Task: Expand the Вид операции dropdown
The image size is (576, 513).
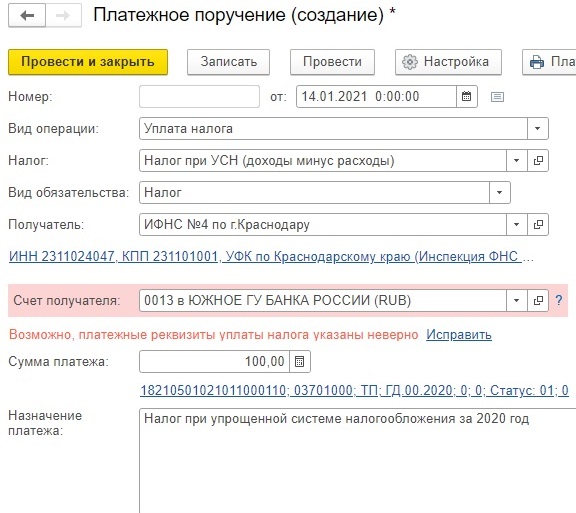Action: coord(537,129)
